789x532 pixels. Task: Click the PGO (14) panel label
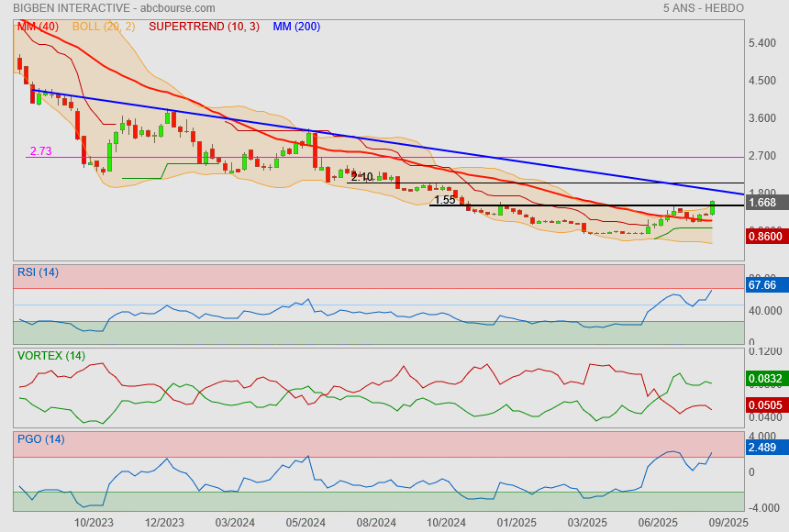(40, 438)
